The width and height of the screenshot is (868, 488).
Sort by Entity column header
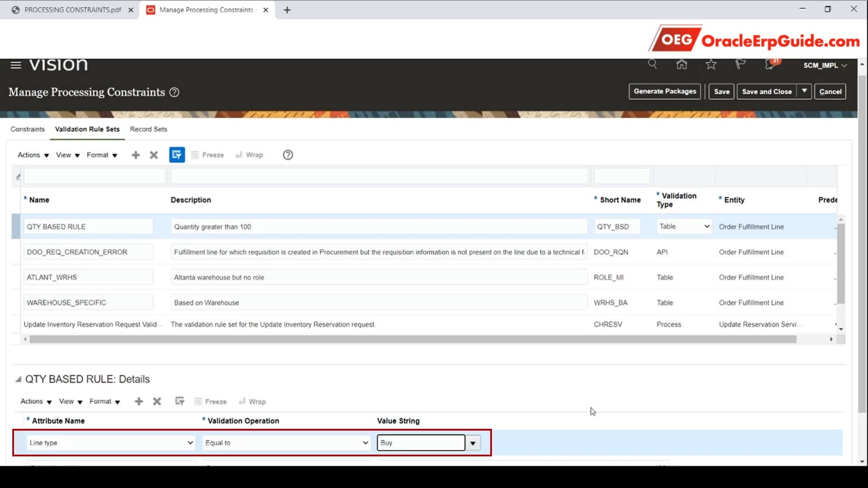coord(734,200)
